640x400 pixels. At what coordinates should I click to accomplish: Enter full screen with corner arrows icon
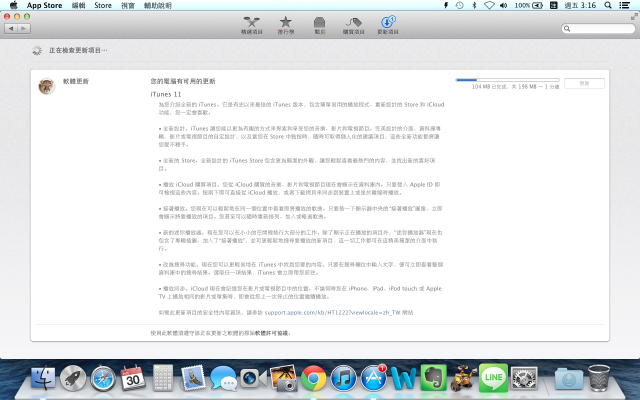[x=634, y=16]
